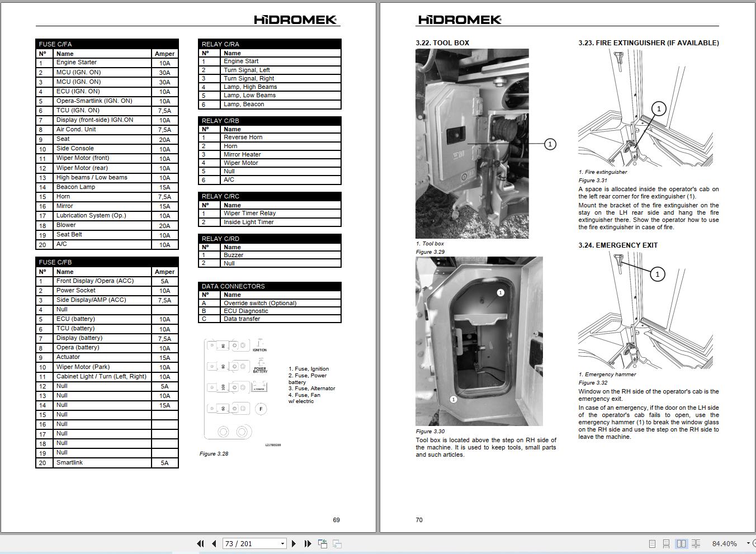Click the RELAY C/RB table header
756x554 pixels.
270,120
